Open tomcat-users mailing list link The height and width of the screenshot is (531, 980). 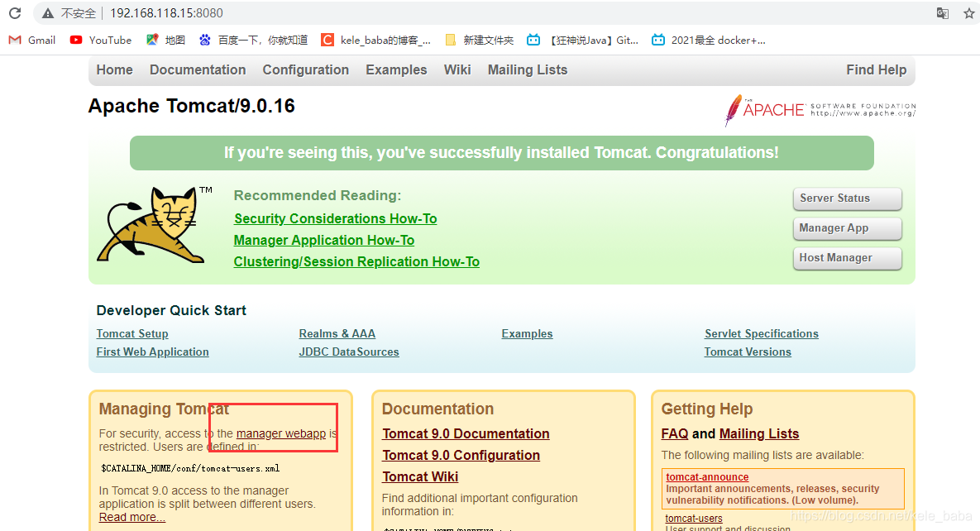tap(694, 519)
